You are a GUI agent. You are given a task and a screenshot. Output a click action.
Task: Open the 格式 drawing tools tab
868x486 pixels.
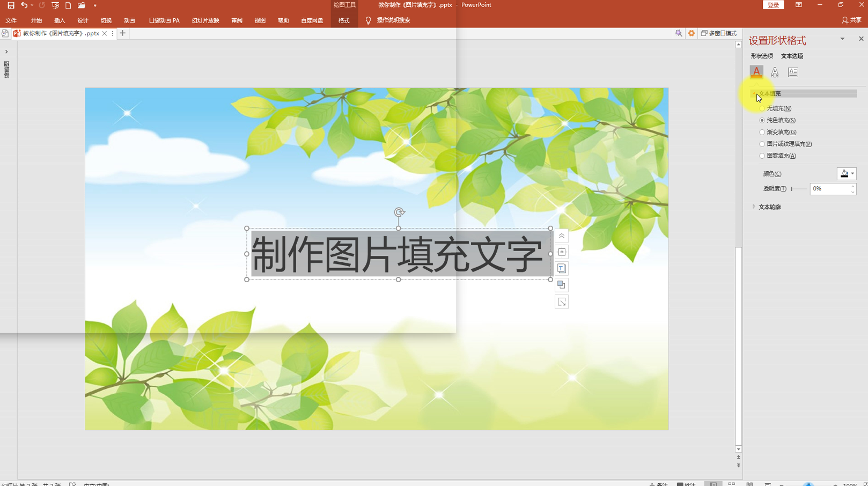tap(344, 20)
